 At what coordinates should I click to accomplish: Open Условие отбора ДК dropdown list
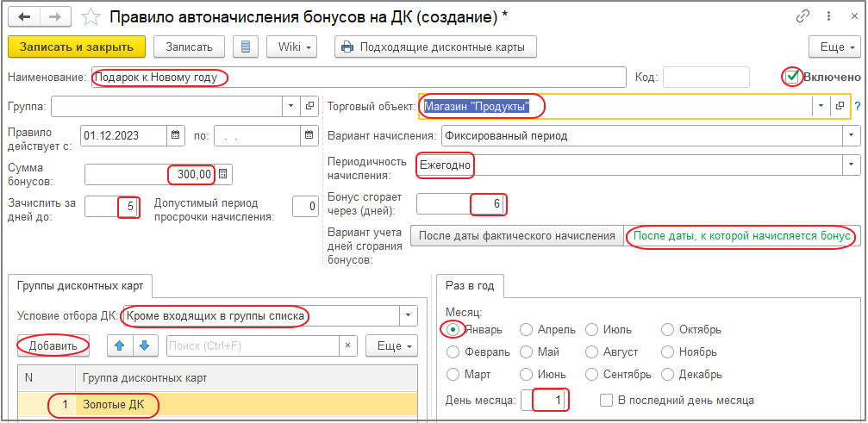(x=409, y=316)
